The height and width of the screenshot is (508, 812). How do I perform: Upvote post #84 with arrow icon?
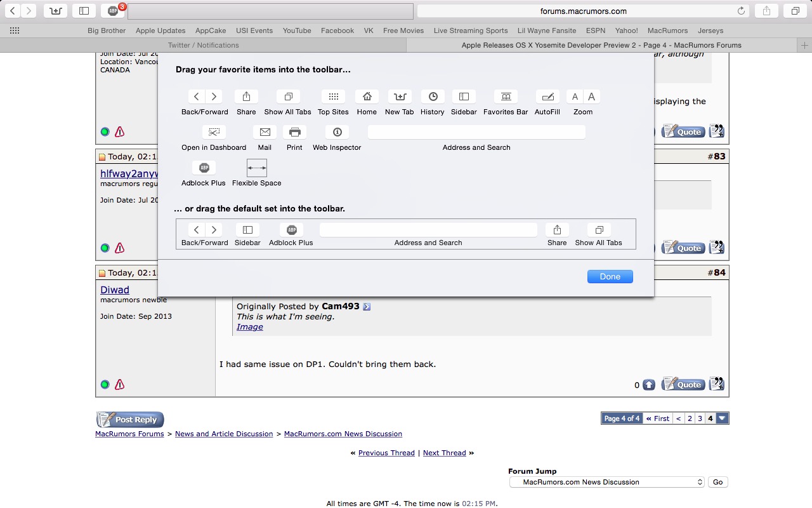click(x=649, y=385)
